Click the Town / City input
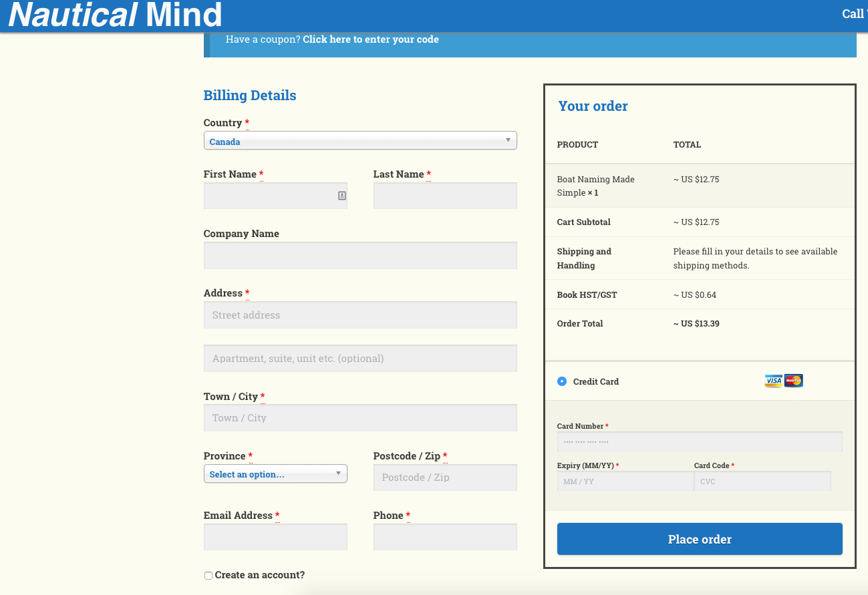Viewport: 868px width, 595px height. tap(359, 418)
